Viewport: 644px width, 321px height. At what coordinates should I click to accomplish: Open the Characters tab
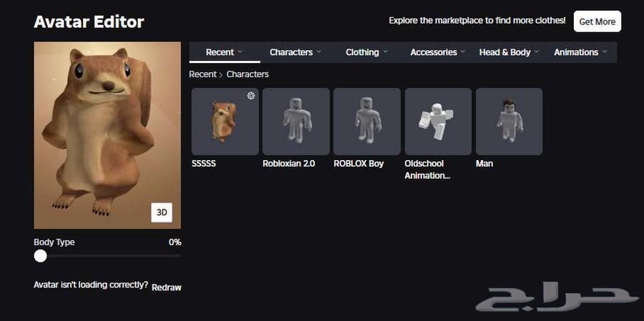[296, 52]
